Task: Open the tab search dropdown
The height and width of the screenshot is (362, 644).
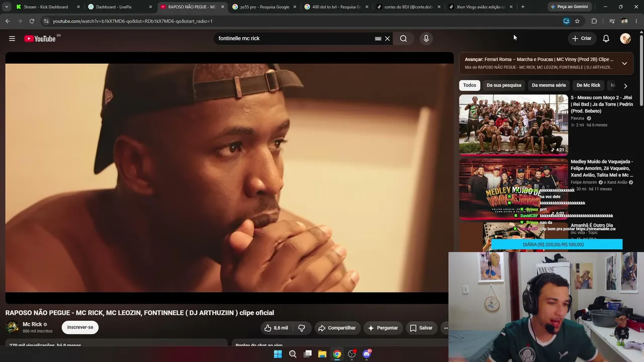Action: [7, 7]
